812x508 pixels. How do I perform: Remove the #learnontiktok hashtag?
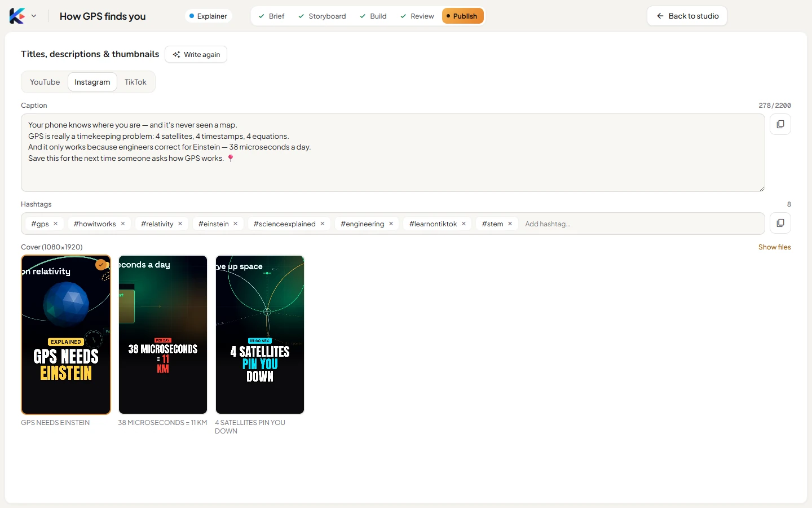click(464, 224)
